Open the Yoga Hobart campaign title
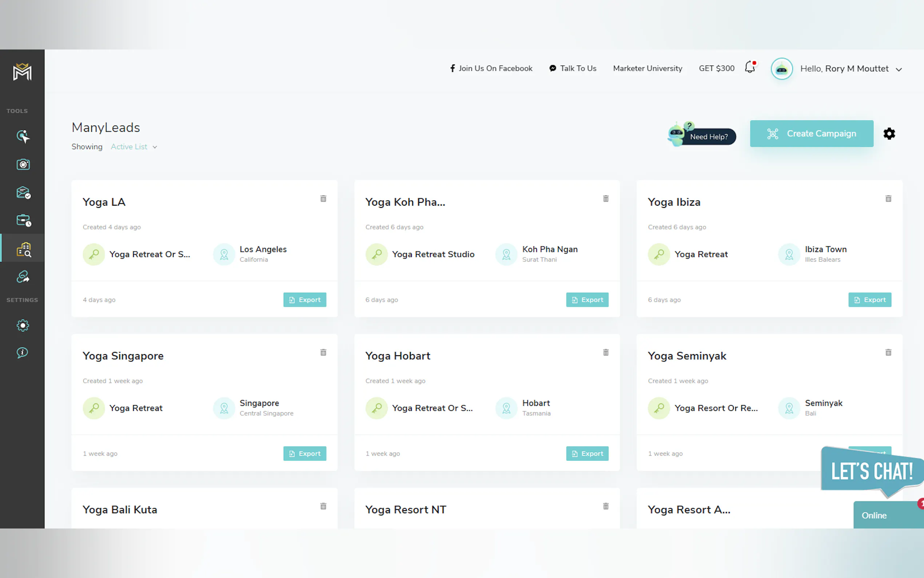This screenshot has width=924, height=578. tap(397, 356)
